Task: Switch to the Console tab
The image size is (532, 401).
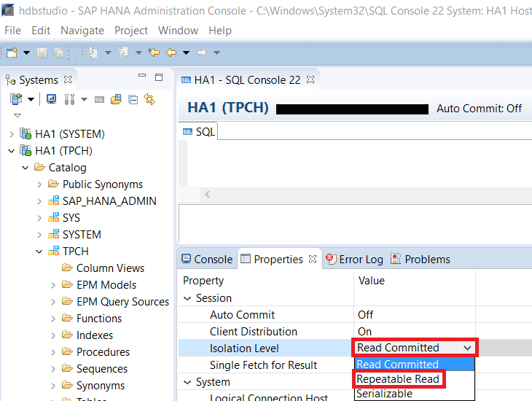Action: point(207,259)
